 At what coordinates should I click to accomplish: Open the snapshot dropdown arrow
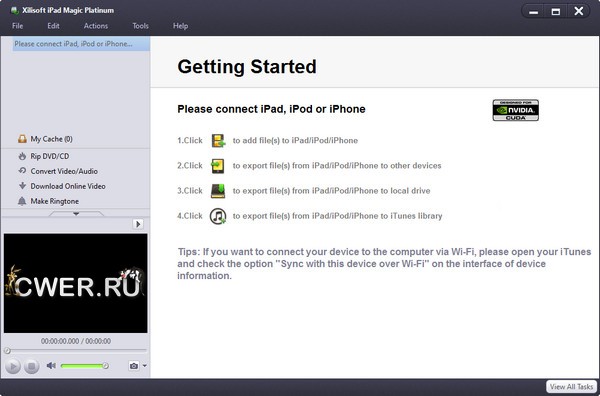point(144,366)
